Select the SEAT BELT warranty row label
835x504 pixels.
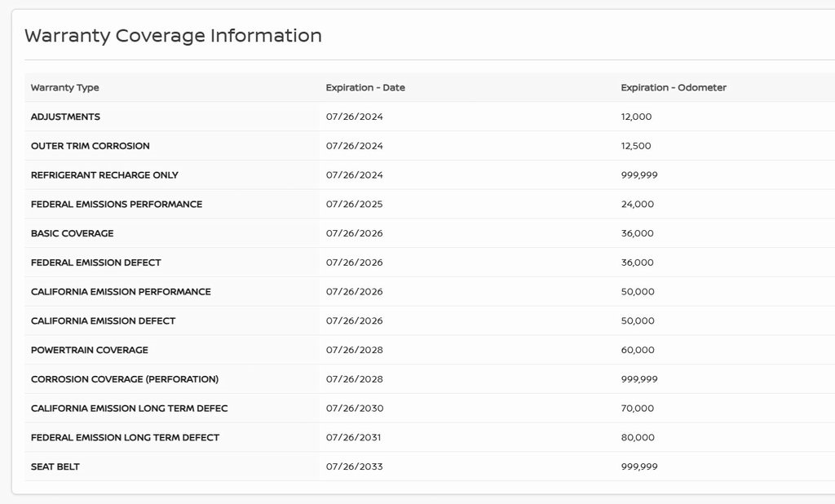click(55, 467)
